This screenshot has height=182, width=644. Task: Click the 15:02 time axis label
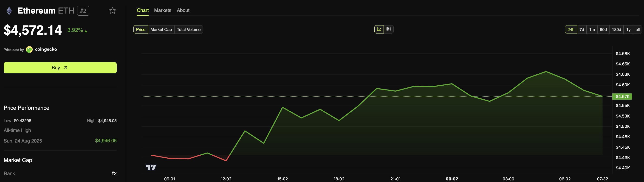[x=282, y=179]
